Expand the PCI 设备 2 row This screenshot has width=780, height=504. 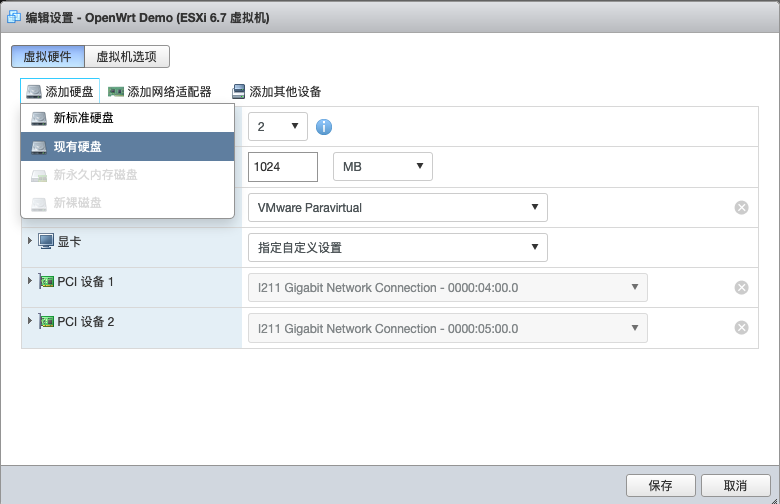[x=30, y=321]
